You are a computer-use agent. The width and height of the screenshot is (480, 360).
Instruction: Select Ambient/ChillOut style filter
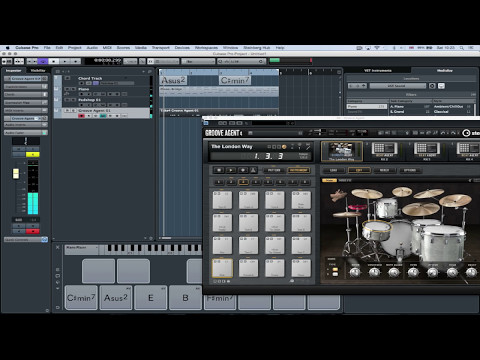pos(452,106)
